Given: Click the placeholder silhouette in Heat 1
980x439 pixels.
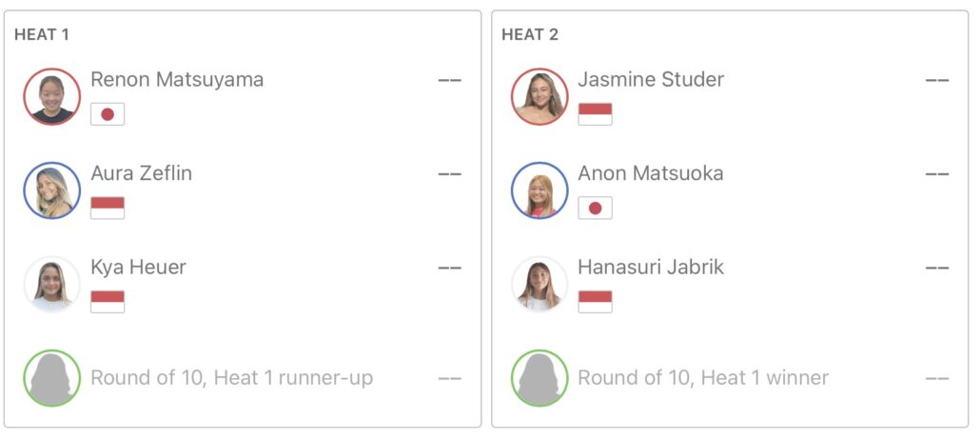Looking at the screenshot, I should click(52, 378).
